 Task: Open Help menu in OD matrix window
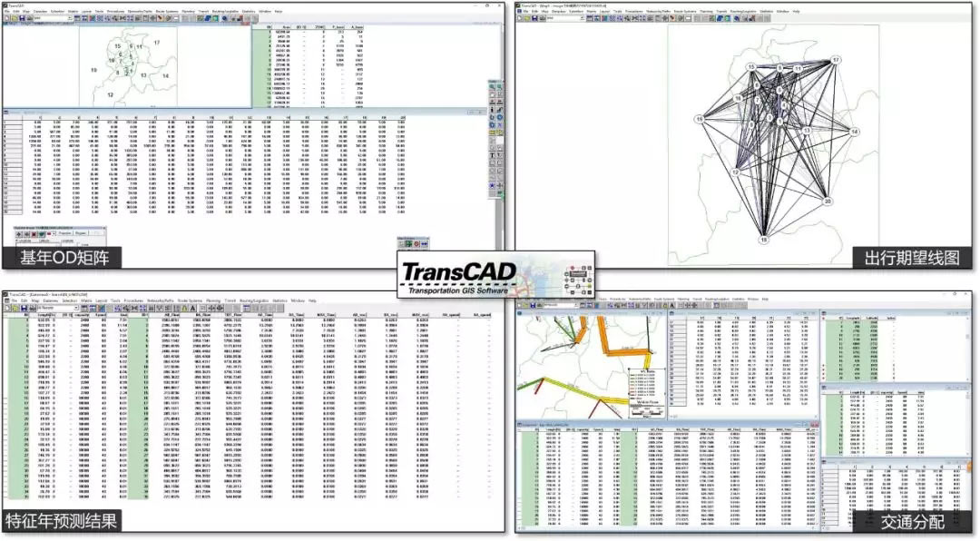pos(279,11)
